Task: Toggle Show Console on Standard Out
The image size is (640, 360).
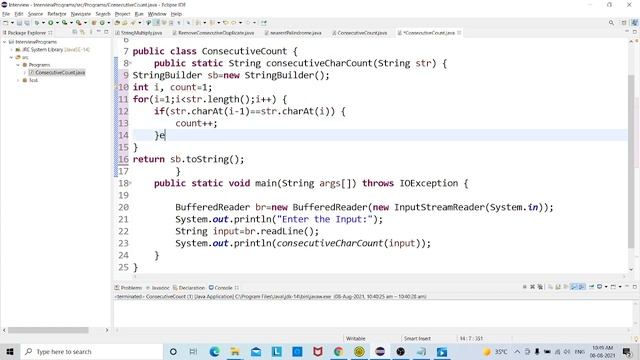Action: tap(574, 287)
